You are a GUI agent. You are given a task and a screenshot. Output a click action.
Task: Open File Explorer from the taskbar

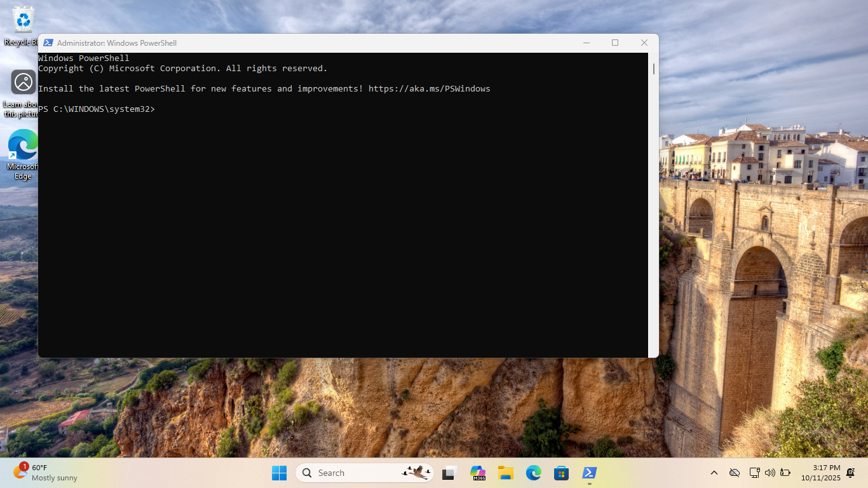506,473
